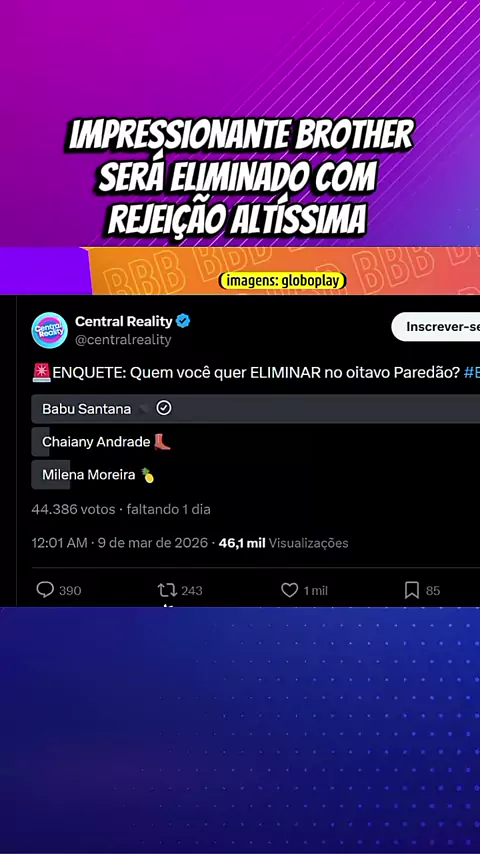Screen dimensions: 480x854
Task: Click the 46,1 mil Visualizações count
Action: pyautogui.click(x=283, y=543)
